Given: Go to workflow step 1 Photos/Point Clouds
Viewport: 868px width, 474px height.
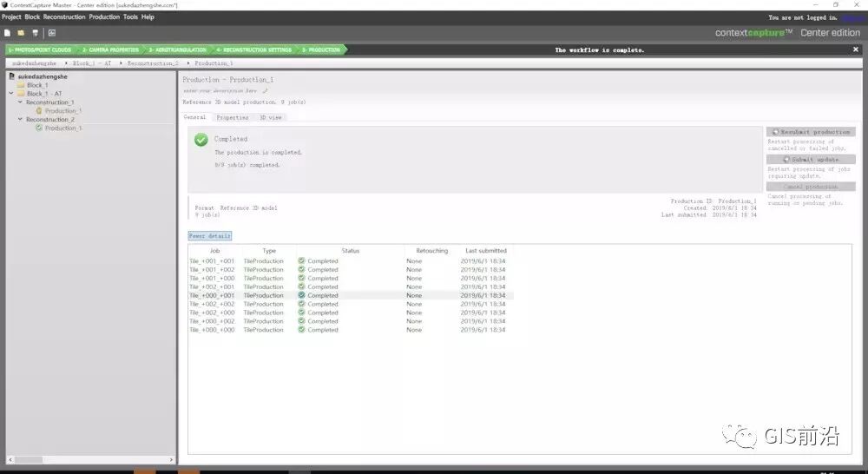Looking at the screenshot, I should click(40, 49).
